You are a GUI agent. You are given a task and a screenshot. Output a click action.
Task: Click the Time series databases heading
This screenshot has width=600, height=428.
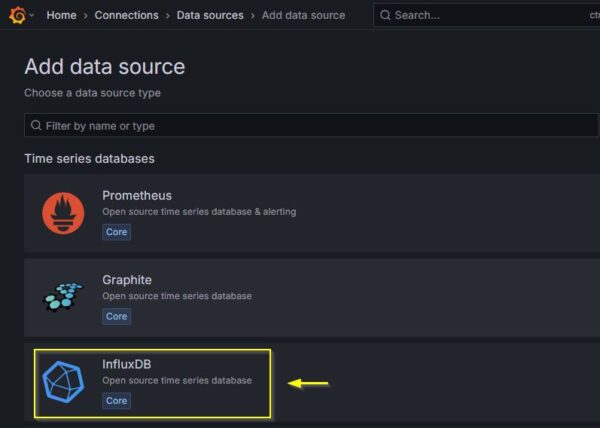90,159
